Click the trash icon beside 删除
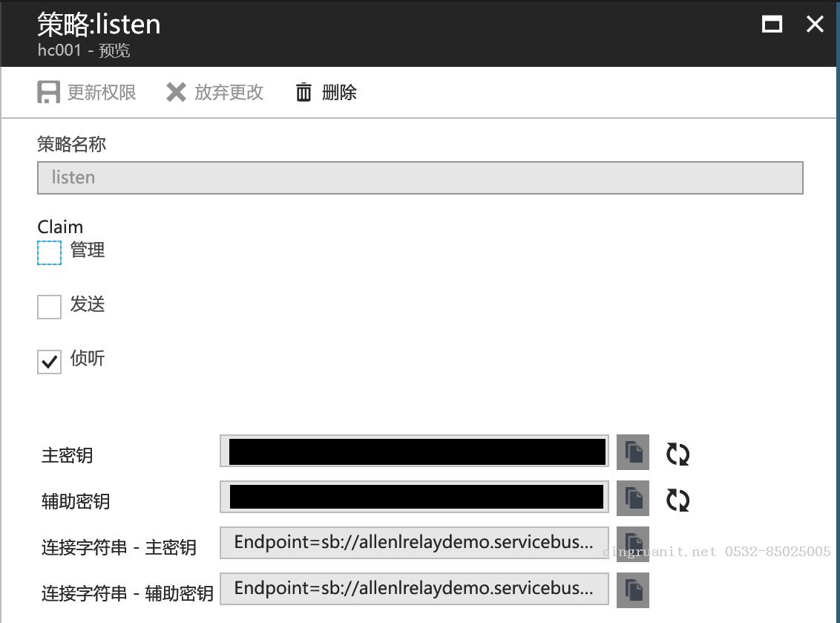The width and height of the screenshot is (840, 623). [x=303, y=92]
